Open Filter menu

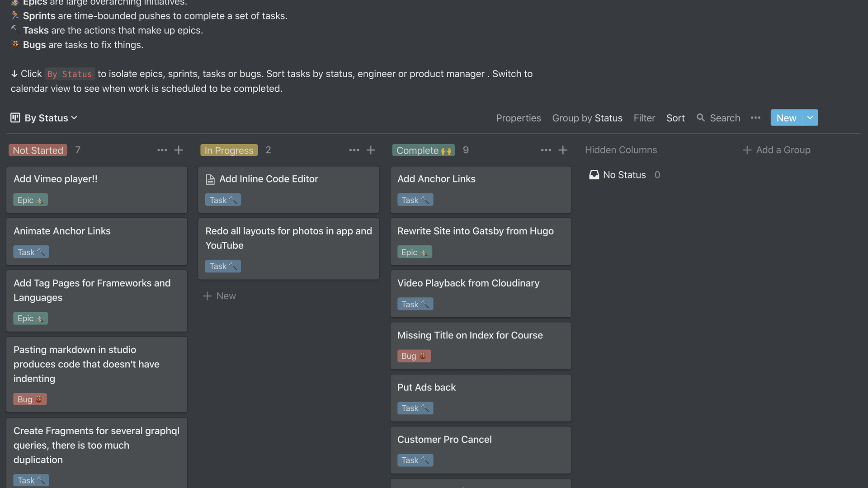pyautogui.click(x=644, y=118)
